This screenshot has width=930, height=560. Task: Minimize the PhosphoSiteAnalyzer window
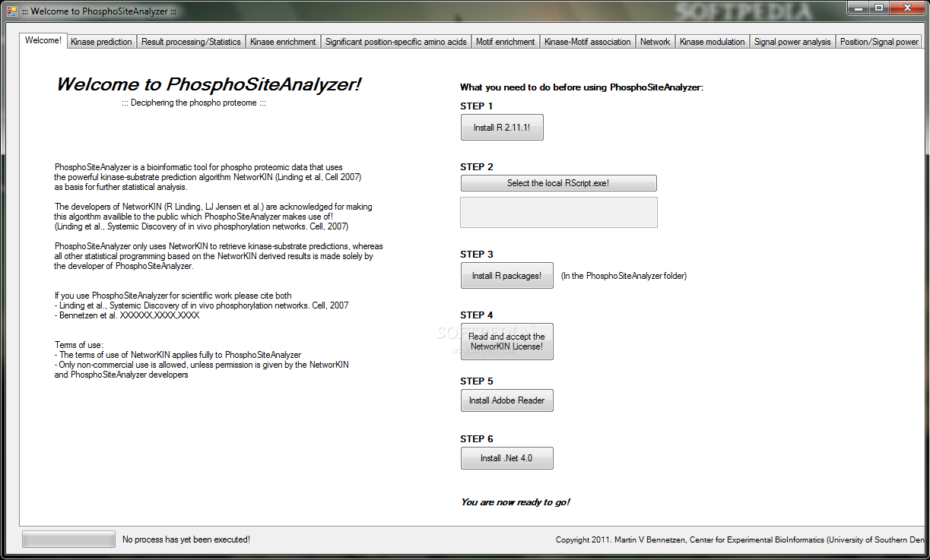tap(859, 8)
